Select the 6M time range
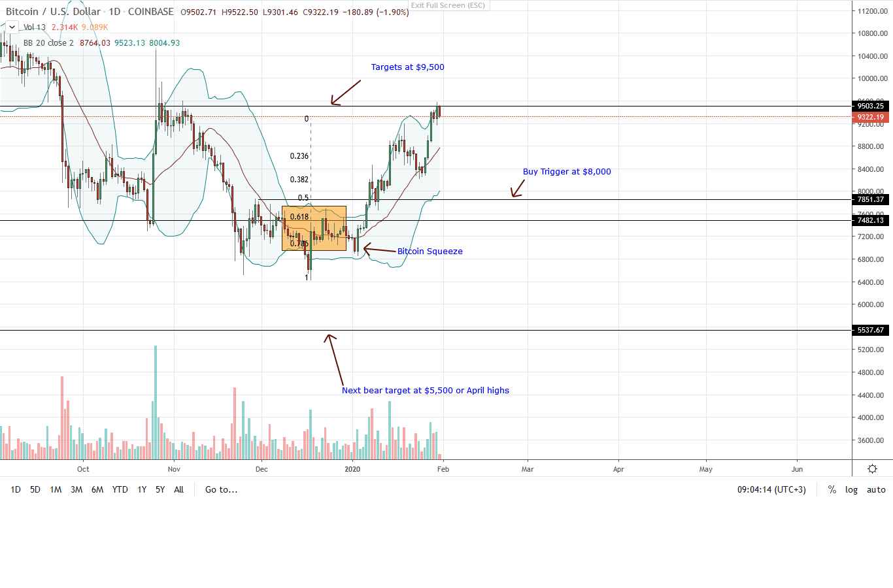This screenshot has width=893, height=588. (x=97, y=489)
